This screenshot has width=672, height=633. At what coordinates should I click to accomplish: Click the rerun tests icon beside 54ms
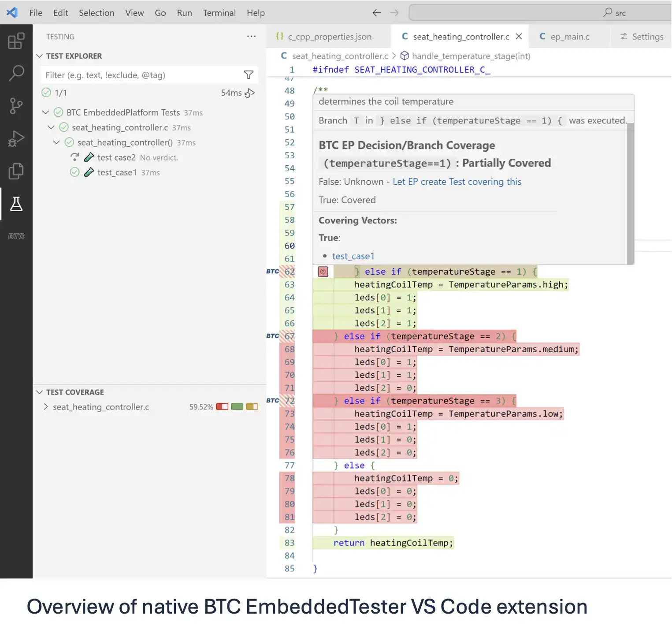[250, 93]
